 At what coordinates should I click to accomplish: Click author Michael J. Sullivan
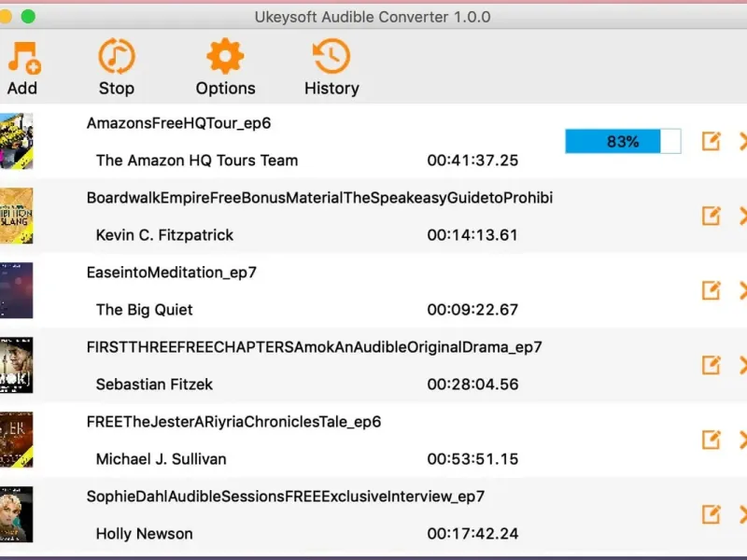[161, 459]
